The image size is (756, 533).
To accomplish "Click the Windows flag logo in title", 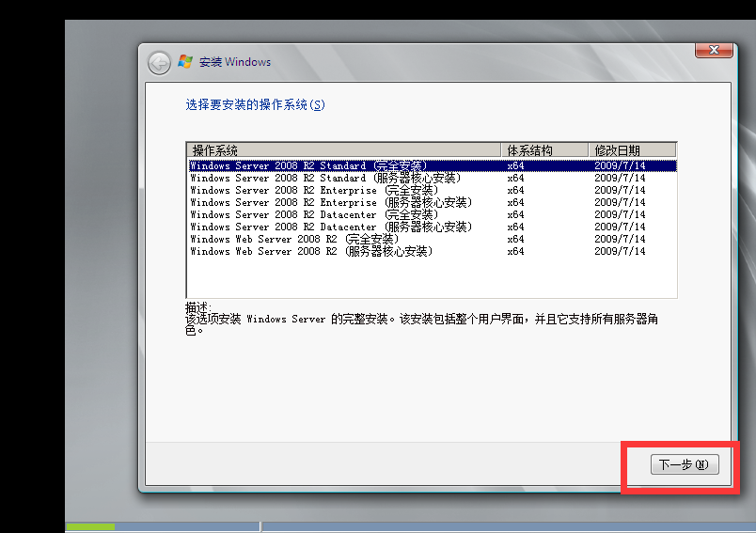I will pyautogui.click(x=185, y=62).
